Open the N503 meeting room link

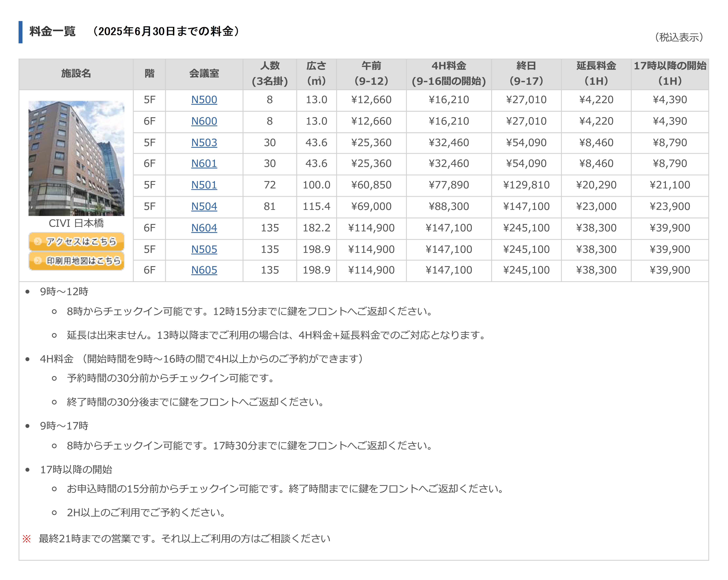[x=204, y=142]
